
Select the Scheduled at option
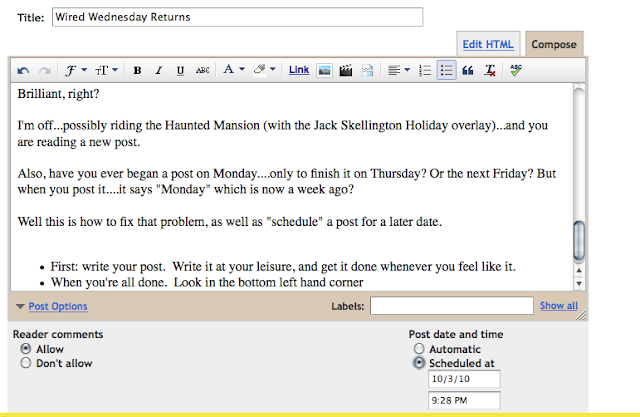tap(419, 363)
